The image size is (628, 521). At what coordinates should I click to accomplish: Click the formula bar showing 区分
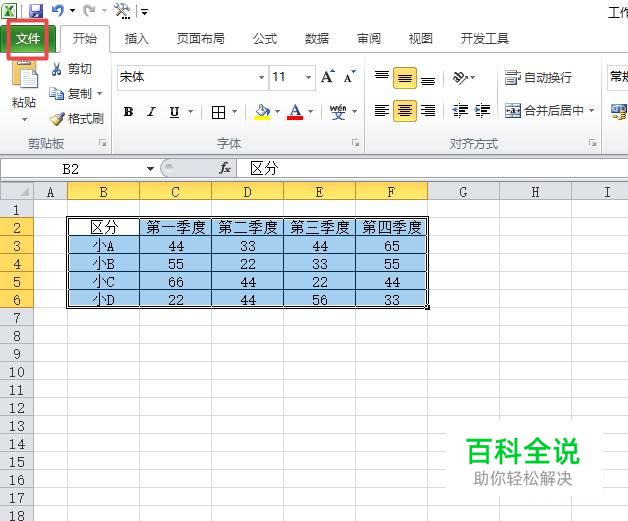[433, 169]
